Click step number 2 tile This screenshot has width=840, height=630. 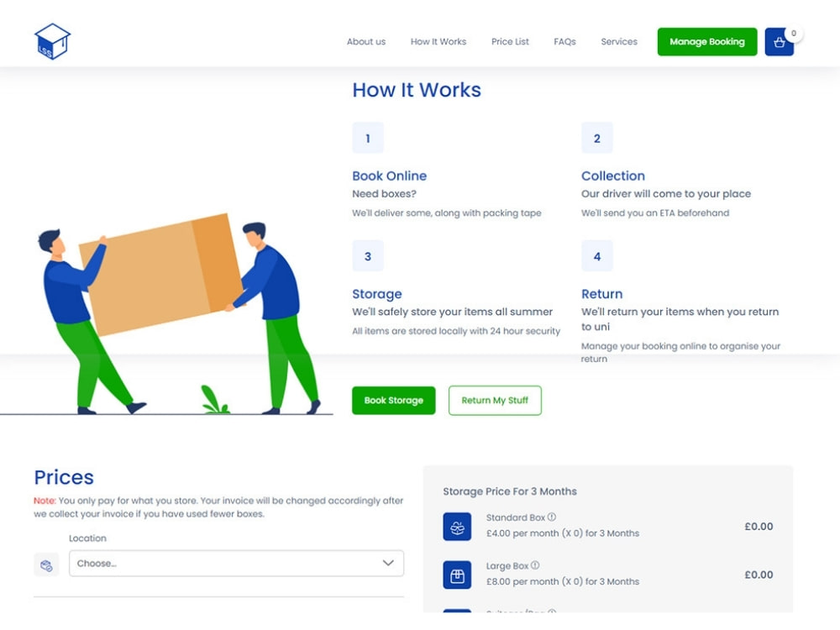[596, 139]
